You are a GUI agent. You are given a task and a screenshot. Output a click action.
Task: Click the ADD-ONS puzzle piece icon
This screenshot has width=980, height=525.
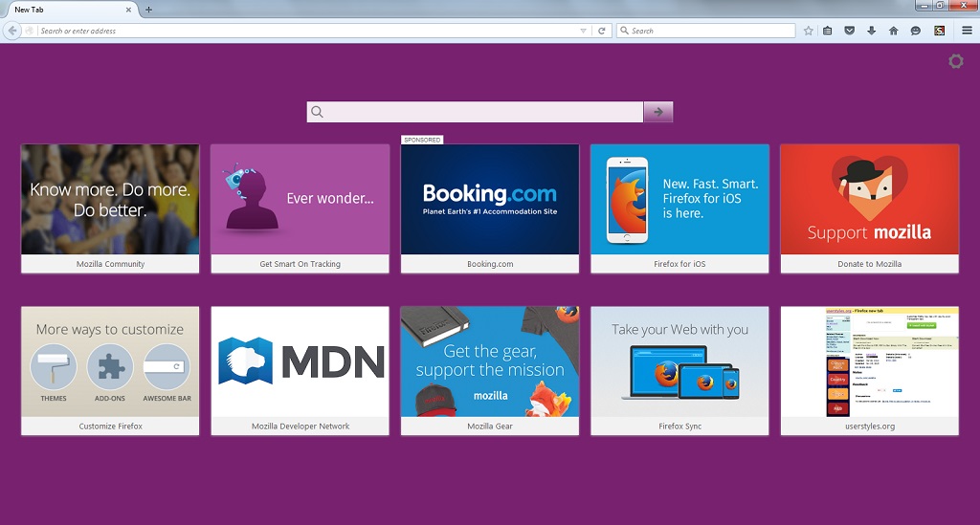pos(110,367)
